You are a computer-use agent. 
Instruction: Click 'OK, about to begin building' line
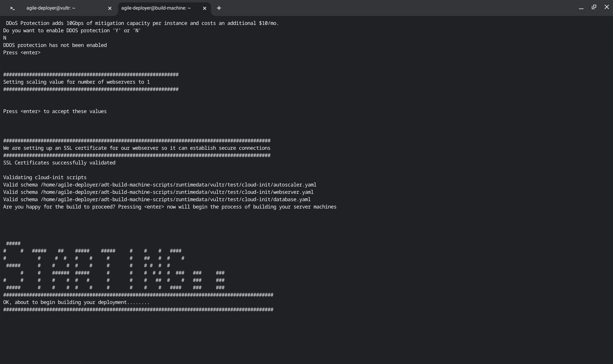tap(76, 302)
